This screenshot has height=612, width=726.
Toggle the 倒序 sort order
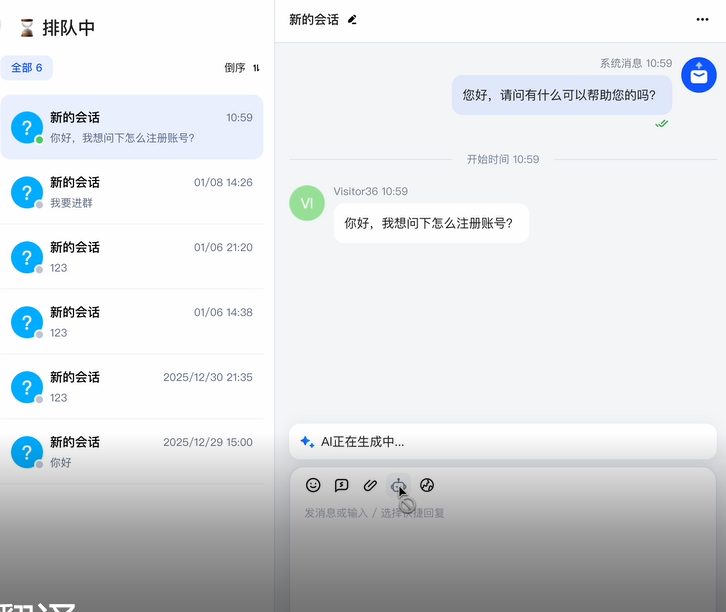click(242, 68)
